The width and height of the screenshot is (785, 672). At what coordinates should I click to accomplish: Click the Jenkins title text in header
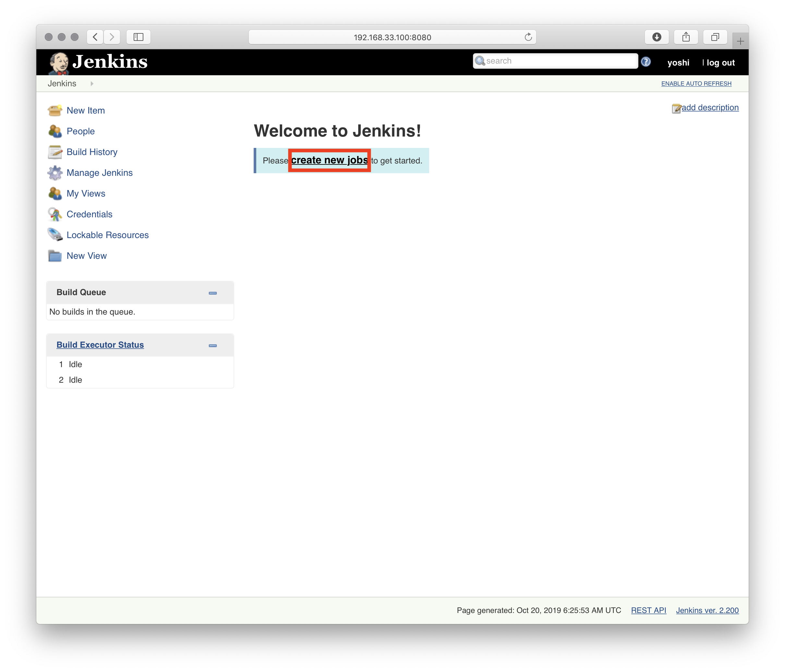(110, 62)
